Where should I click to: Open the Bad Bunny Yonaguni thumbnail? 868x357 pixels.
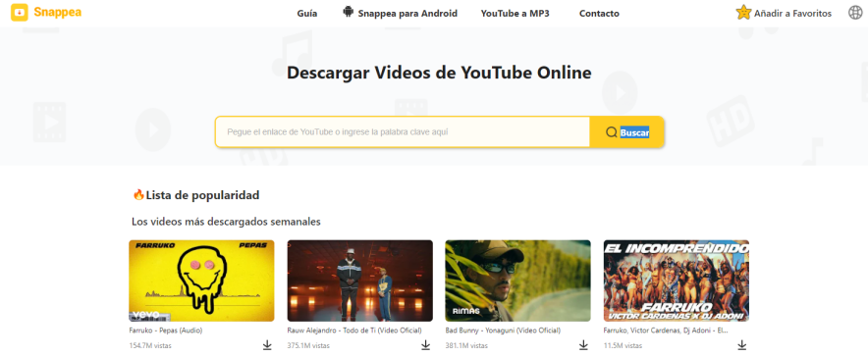517,280
